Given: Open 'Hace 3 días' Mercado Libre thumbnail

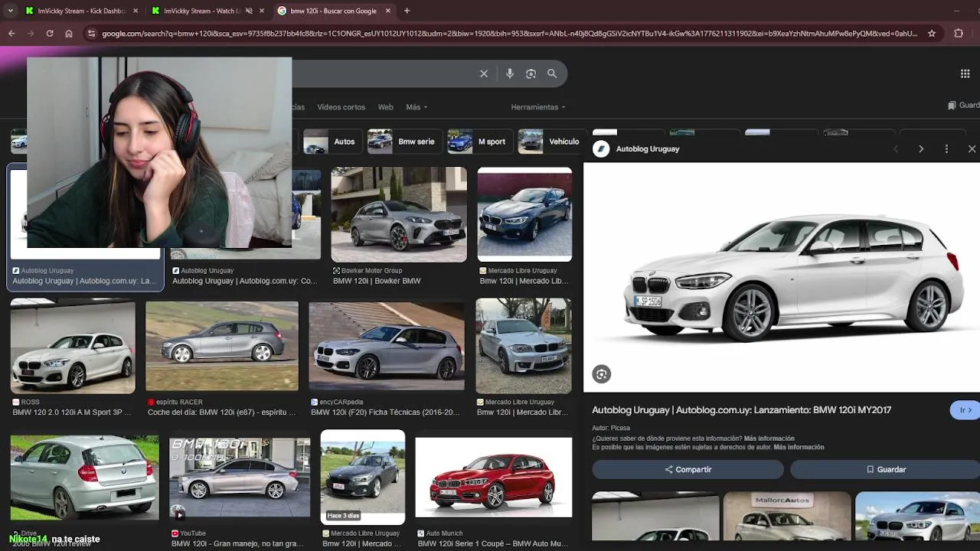Looking at the screenshot, I should (x=363, y=477).
